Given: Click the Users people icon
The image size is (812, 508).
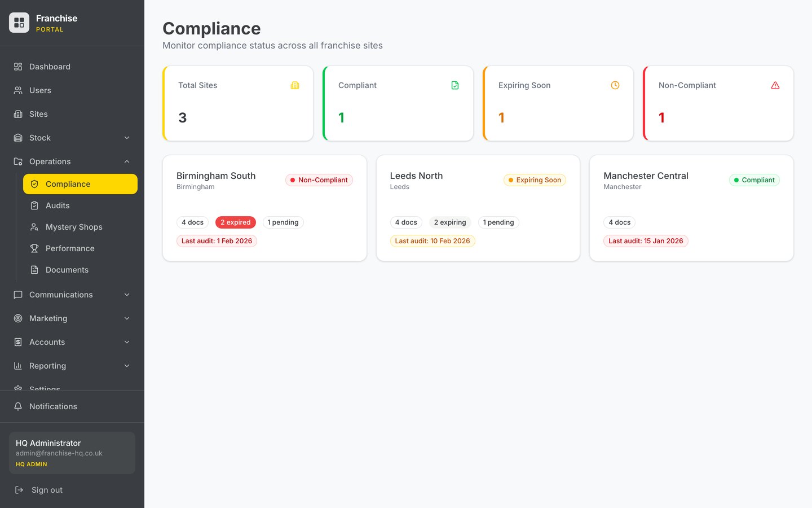Looking at the screenshot, I should (18, 90).
